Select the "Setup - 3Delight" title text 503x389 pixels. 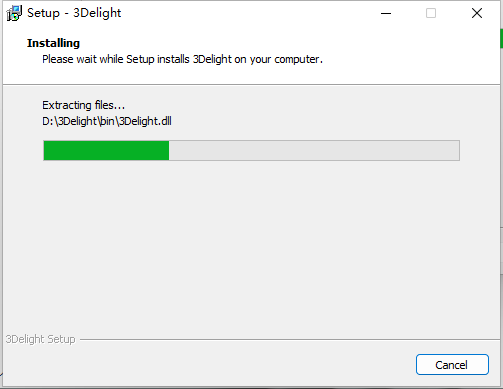(74, 13)
